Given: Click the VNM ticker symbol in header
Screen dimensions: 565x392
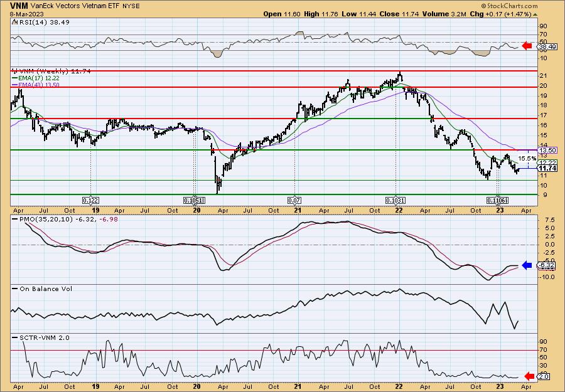Looking at the screenshot, I should click(x=19, y=6).
